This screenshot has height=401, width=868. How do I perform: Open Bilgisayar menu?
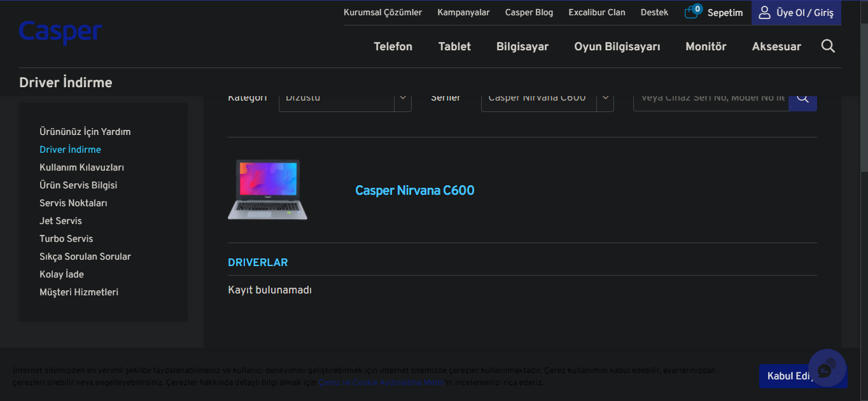522,46
